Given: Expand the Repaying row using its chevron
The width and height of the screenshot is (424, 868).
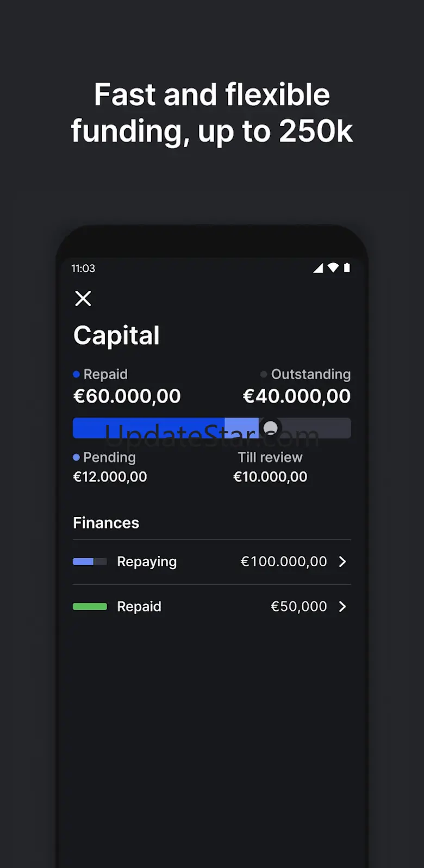Looking at the screenshot, I should point(342,561).
